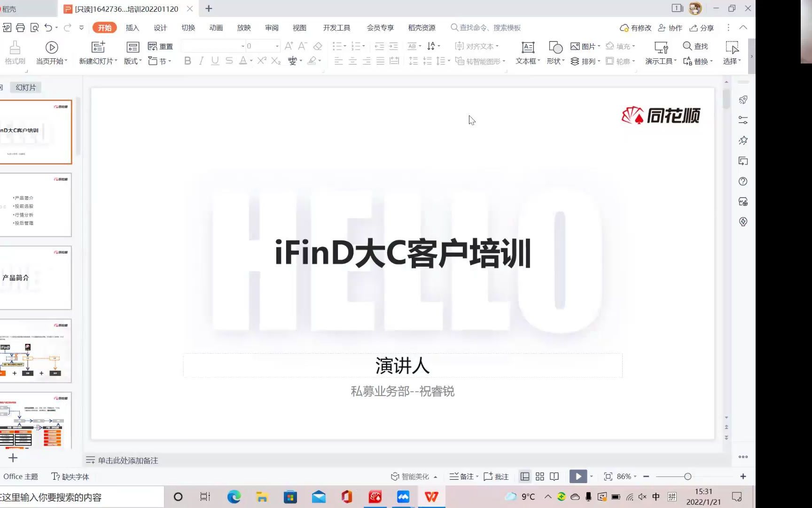Open Microsoft Edge in the taskbar
This screenshot has height=508, width=812.
[x=234, y=497]
